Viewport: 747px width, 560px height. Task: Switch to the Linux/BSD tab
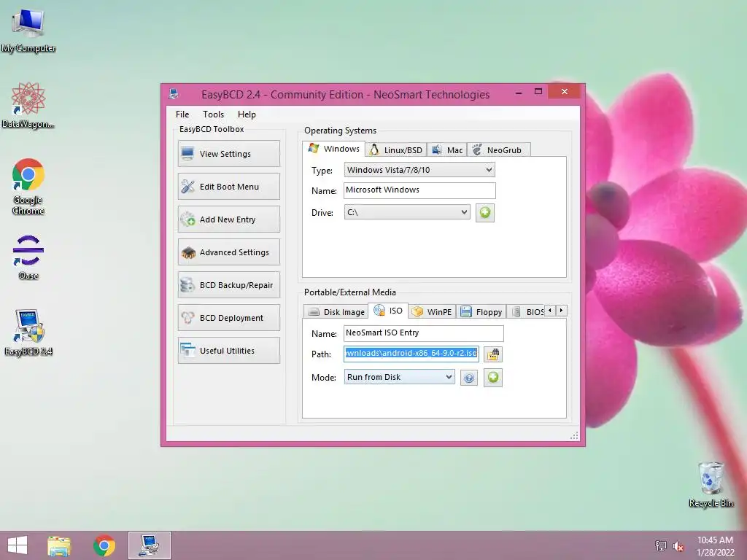pos(396,150)
